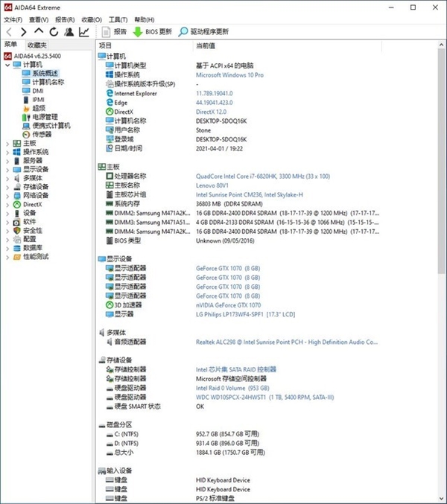Click the 项目 column header

pyautogui.click(x=145, y=46)
